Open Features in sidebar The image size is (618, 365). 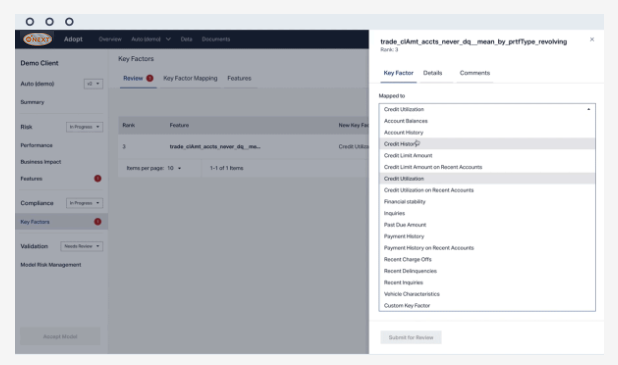[x=31, y=179]
